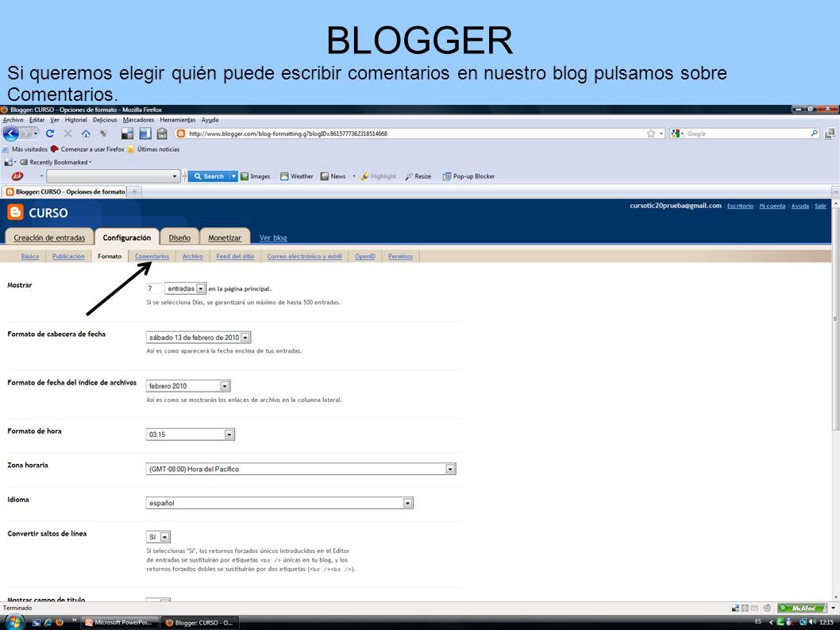Open the febrero 2010 archive date dropdown
Viewport: 840px width, 630px height.
pyautogui.click(x=188, y=385)
